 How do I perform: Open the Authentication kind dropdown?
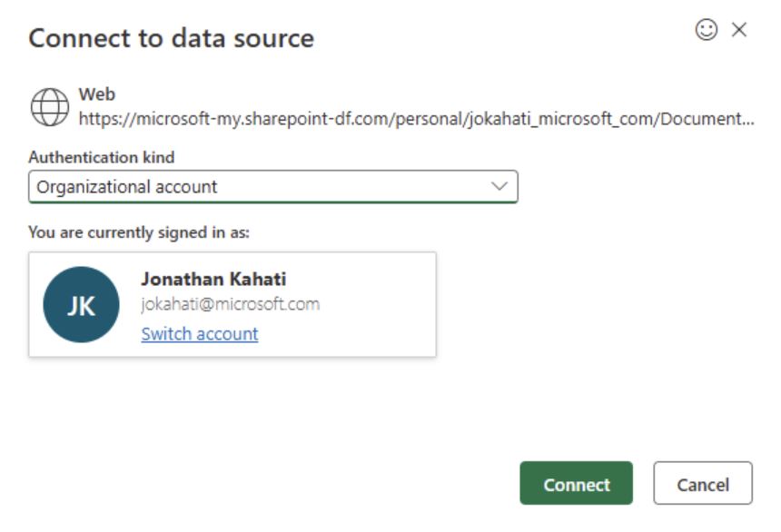click(x=273, y=187)
